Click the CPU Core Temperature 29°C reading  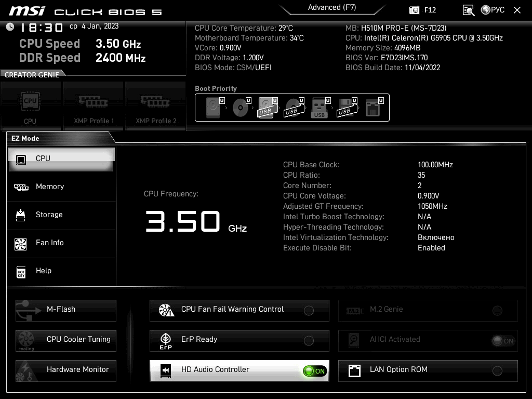coord(244,28)
